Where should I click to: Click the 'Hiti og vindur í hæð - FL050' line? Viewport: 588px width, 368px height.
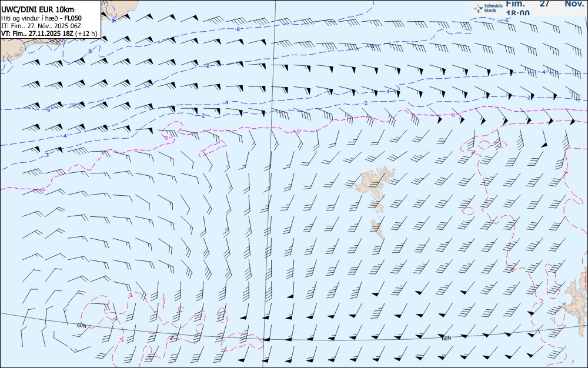[x=41, y=18]
